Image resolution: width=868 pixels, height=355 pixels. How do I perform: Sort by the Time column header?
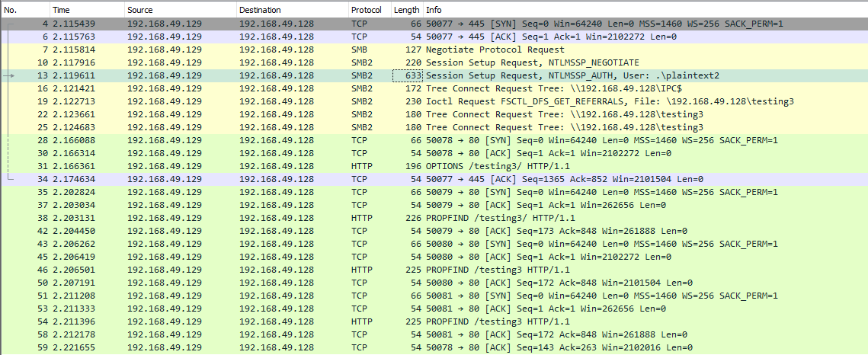click(87, 10)
